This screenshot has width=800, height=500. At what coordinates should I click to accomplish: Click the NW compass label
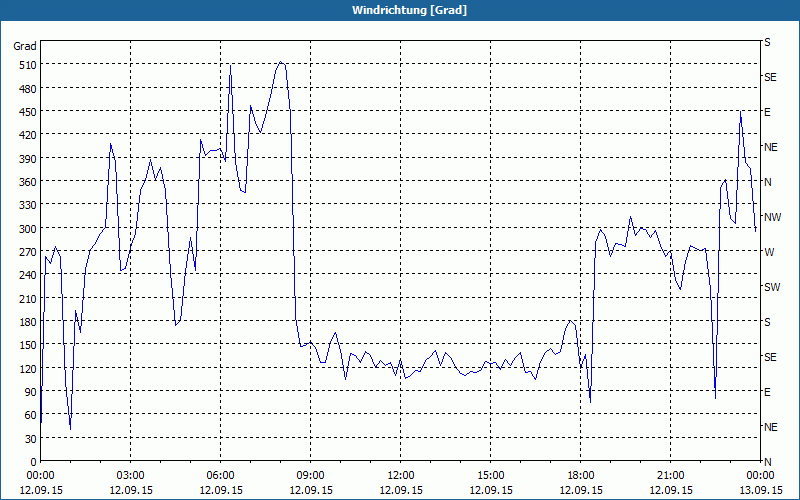(772, 217)
